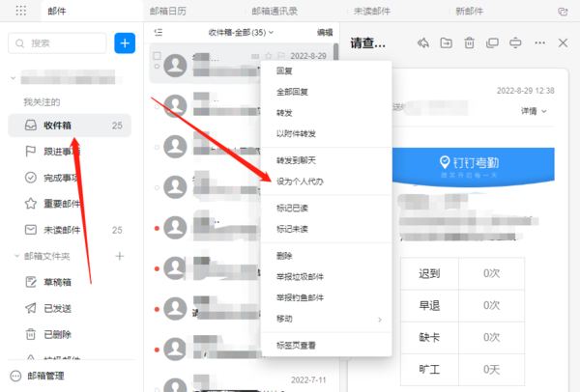This screenshot has width=580, height=392.
Task: Open 邮箱管理 at the bottom
Action: [38, 376]
